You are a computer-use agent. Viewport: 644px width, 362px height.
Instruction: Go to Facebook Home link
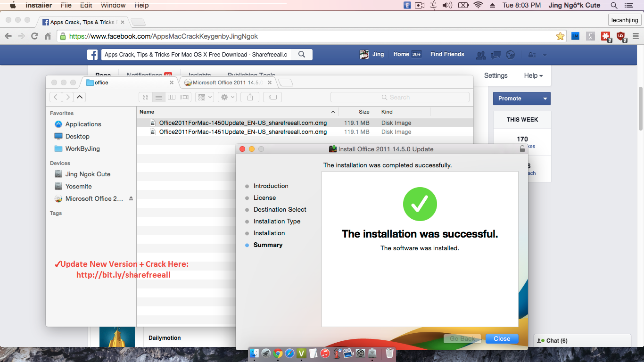click(x=401, y=54)
